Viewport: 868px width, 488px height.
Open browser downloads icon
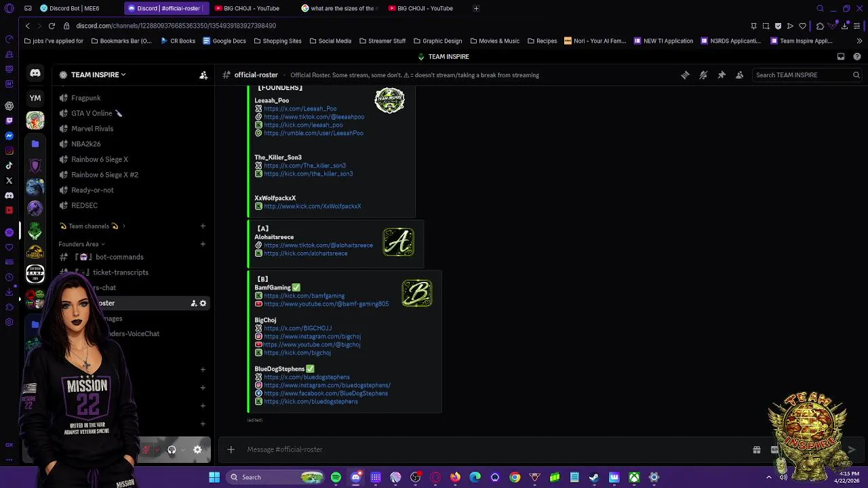(845, 26)
